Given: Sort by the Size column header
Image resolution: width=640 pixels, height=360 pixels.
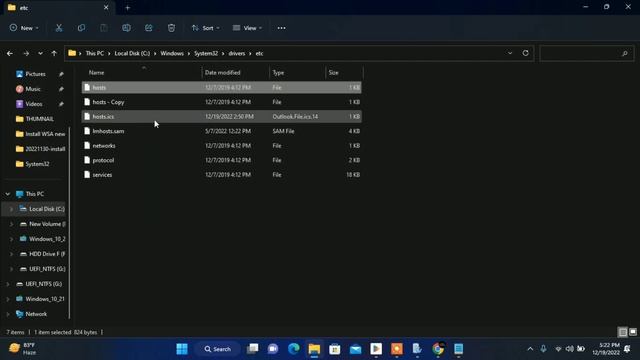Looking at the screenshot, I should coord(333,73).
